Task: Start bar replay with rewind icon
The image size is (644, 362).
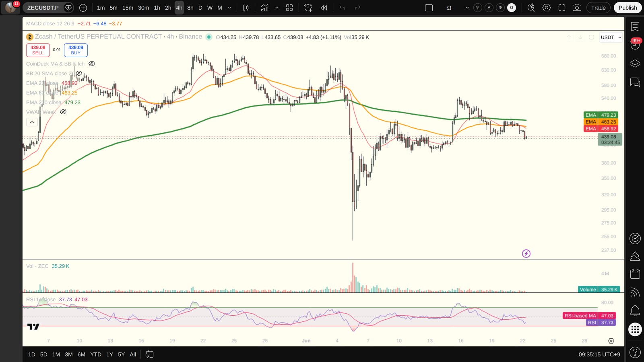Action: point(324,8)
